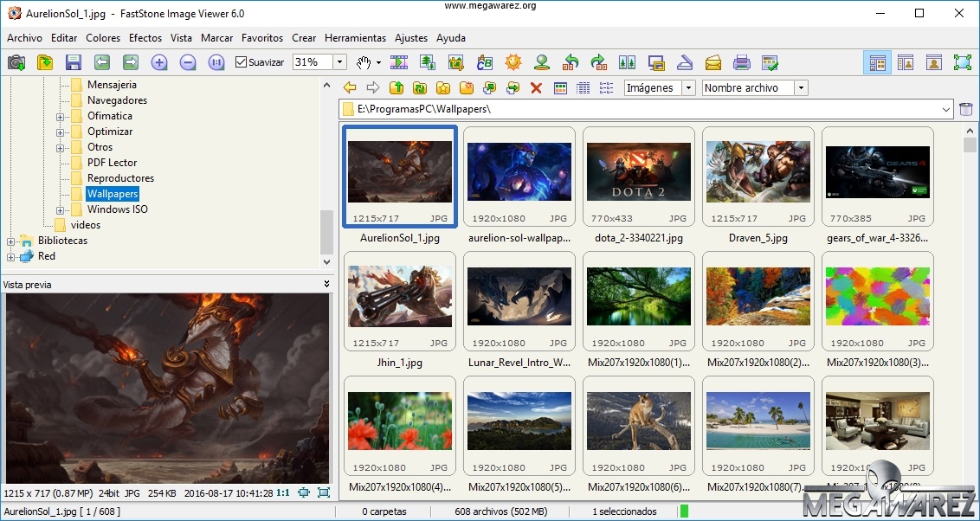Expand the Bibliotecas tree node
The image size is (980, 521).
click(10, 241)
